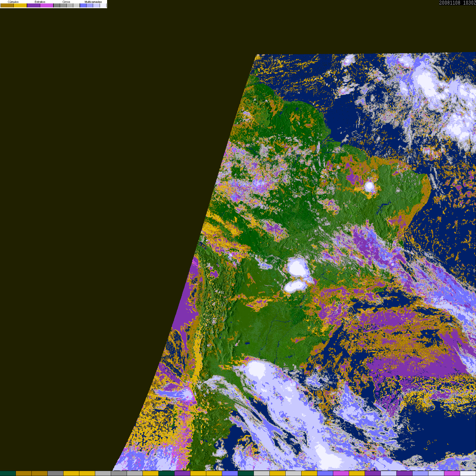
Task: Click the Cúmulos legend label
Action: [x=13, y=2]
